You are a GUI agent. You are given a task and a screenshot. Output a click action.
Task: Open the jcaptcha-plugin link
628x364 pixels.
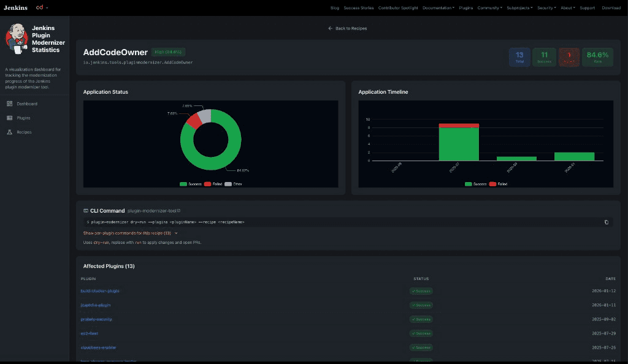[x=95, y=305]
